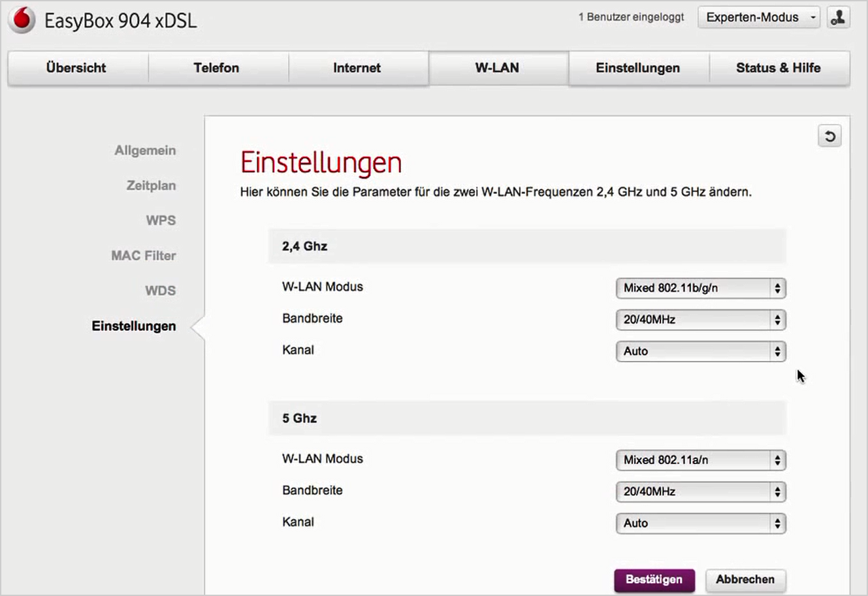
Task: Open the Experten-Modus dropdown
Action: [x=758, y=18]
